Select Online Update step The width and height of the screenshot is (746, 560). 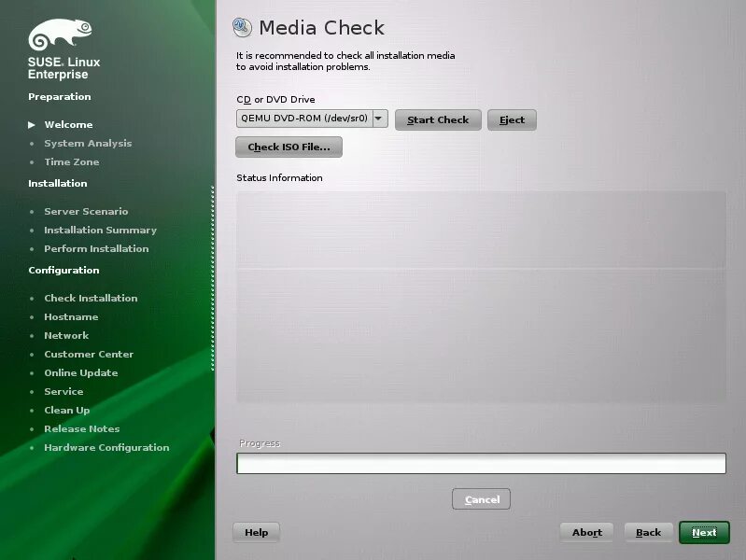pos(81,373)
